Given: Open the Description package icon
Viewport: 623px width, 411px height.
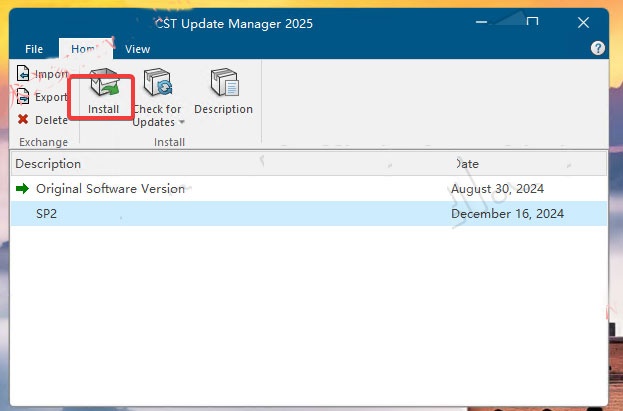Looking at the screenshot, I should [224, 82].
